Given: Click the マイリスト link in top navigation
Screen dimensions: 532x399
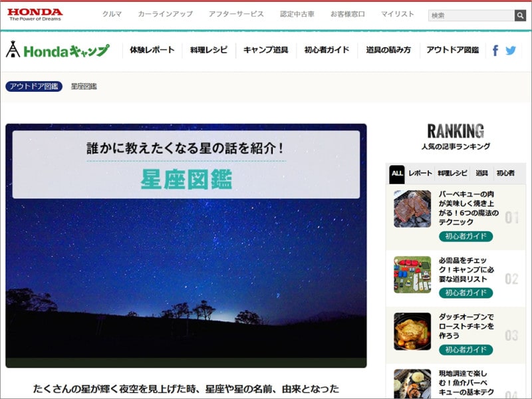Looking at the screenshot, I should 396,12.
